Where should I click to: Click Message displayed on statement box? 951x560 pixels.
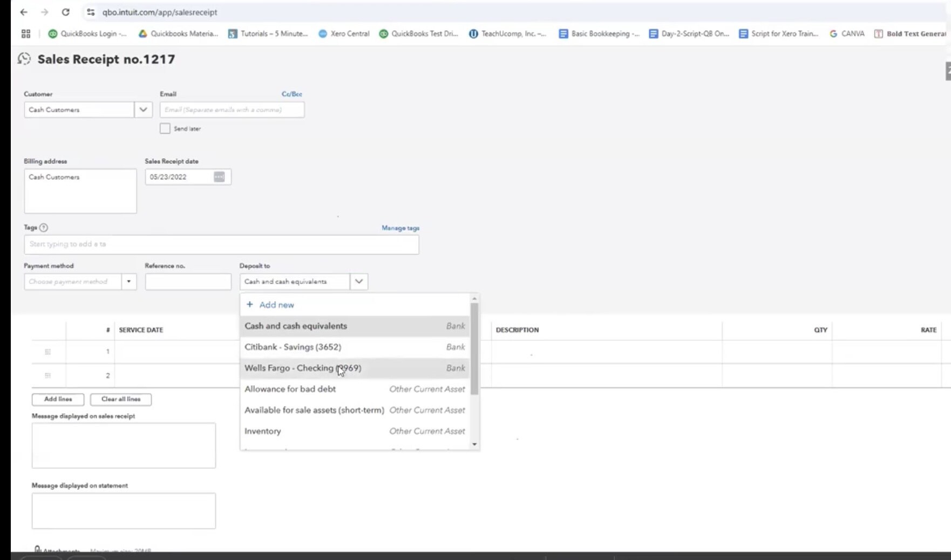click(x=124, y=511)
